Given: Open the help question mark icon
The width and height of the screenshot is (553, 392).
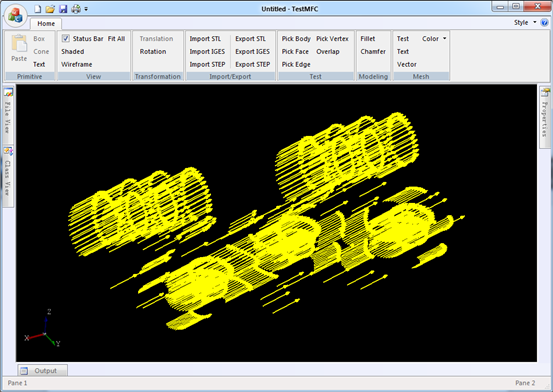Looking at the screenshot, I should (x=544, y=23).
